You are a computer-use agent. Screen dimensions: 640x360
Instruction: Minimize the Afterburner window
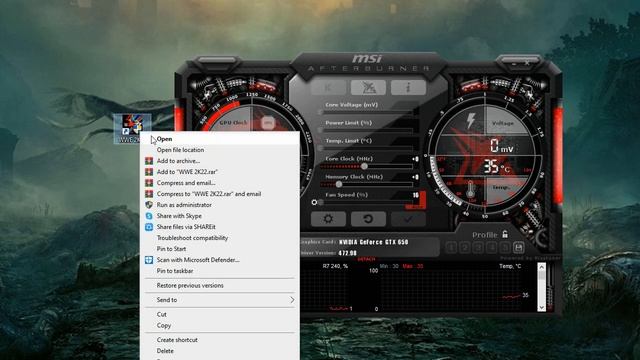click(x=514, y=64)
